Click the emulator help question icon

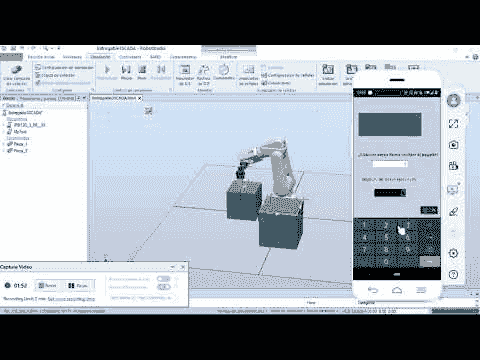(453, 275)
